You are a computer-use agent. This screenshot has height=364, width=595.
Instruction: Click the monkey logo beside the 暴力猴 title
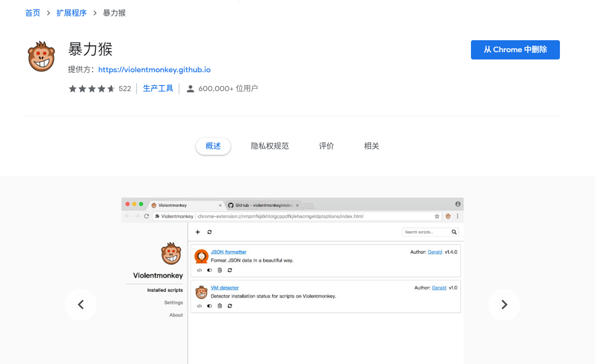[41, 56]
